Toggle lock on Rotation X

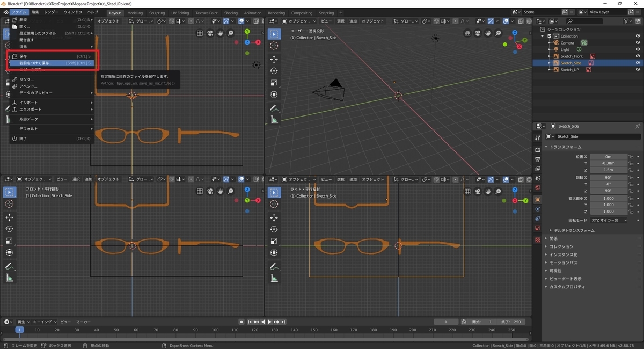631,177
